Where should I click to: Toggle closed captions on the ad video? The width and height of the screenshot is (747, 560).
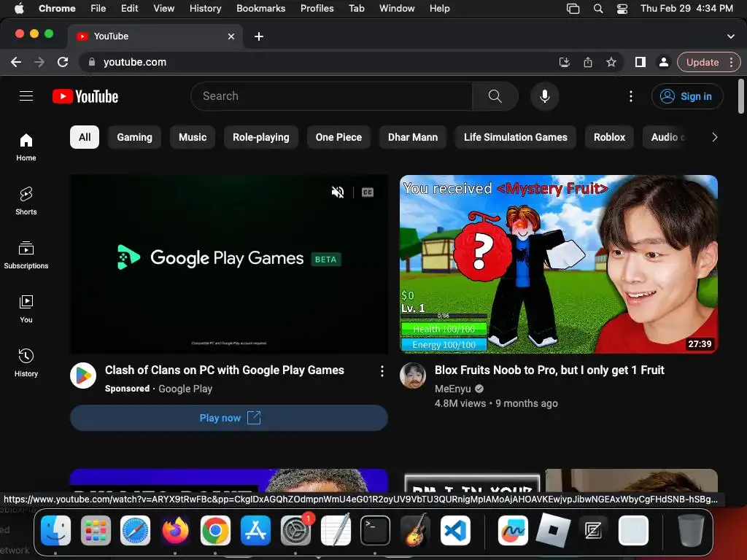click(368, 192)
